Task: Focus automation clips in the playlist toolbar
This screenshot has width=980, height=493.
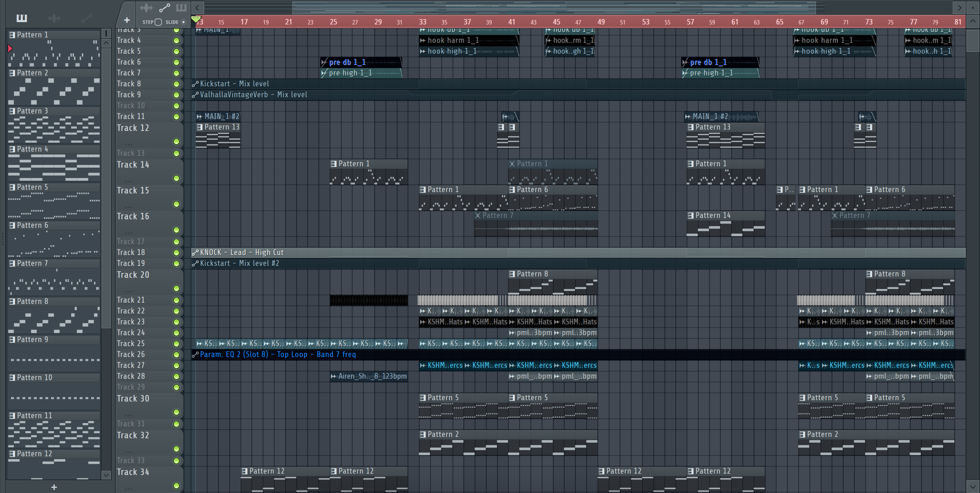Action: point(165,7)
